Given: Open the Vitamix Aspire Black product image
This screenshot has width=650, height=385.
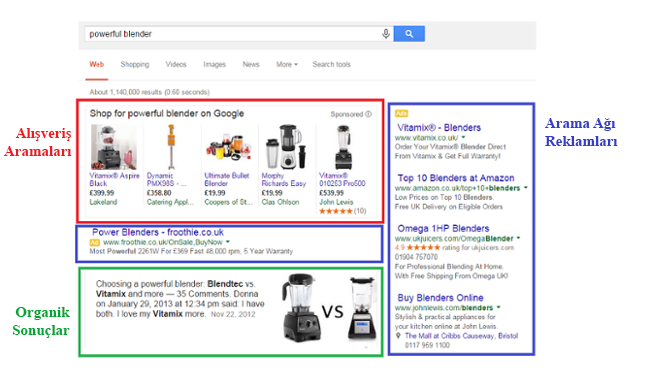Looking at the screenshot, I should point(114,147).
